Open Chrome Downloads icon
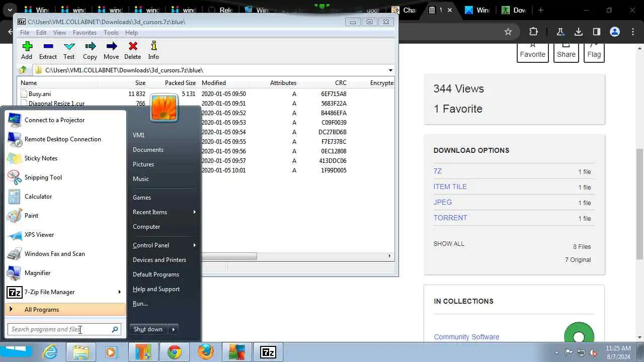 (x=579, y=32)
